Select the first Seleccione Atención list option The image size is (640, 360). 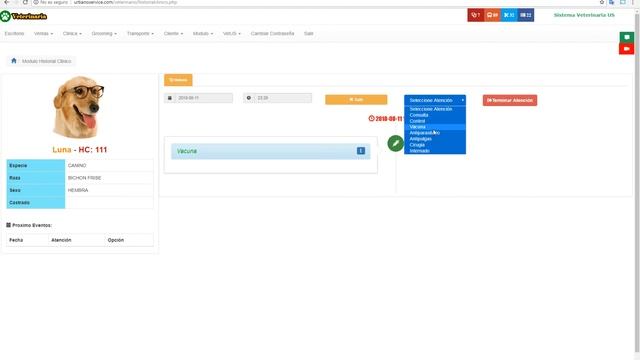(435, 109)
